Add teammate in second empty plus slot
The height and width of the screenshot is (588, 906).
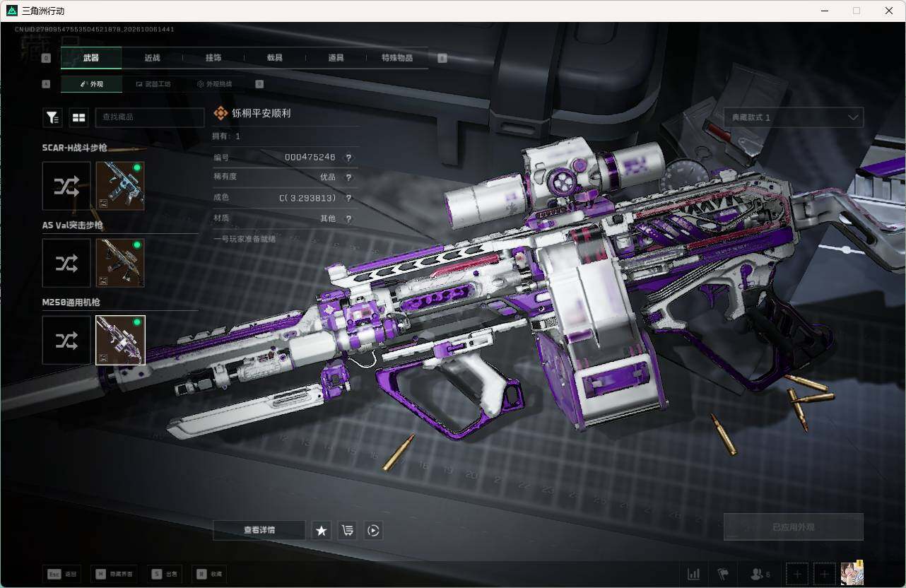tap(824, 574)
